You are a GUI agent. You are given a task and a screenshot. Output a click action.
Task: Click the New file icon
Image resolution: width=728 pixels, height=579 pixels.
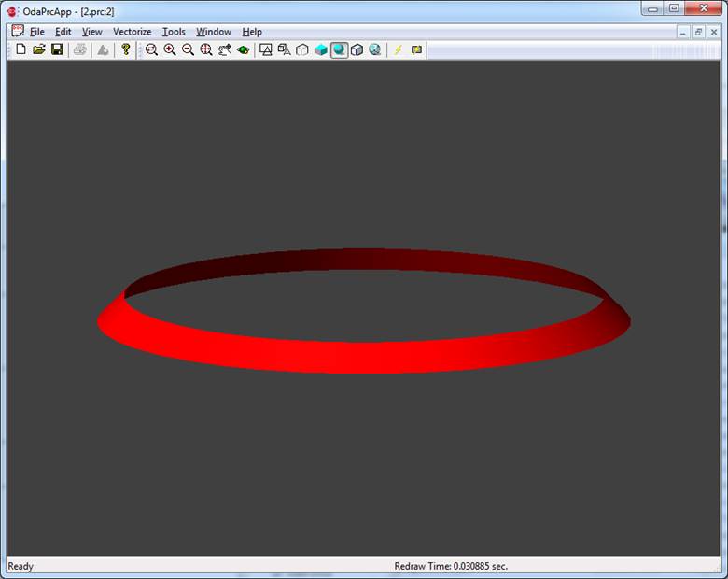21,49
